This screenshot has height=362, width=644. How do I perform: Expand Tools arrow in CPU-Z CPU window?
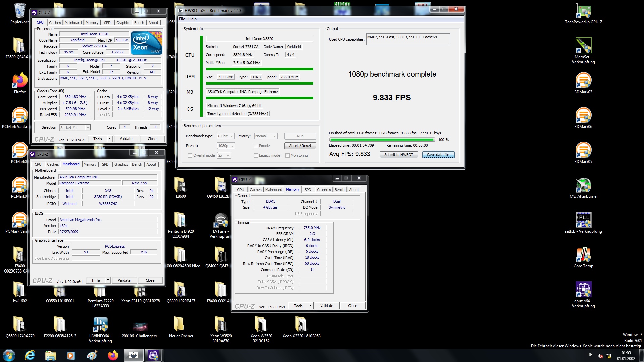coord(109,139)
